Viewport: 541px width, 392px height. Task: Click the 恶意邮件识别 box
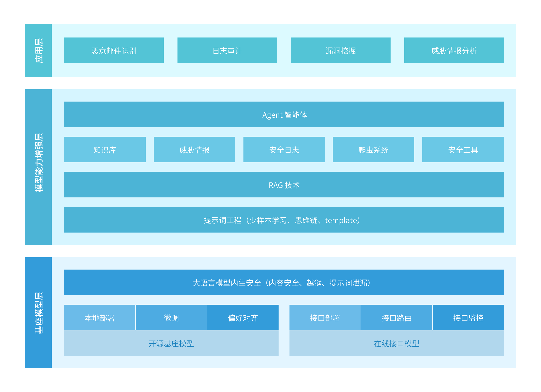coord(114,50)
